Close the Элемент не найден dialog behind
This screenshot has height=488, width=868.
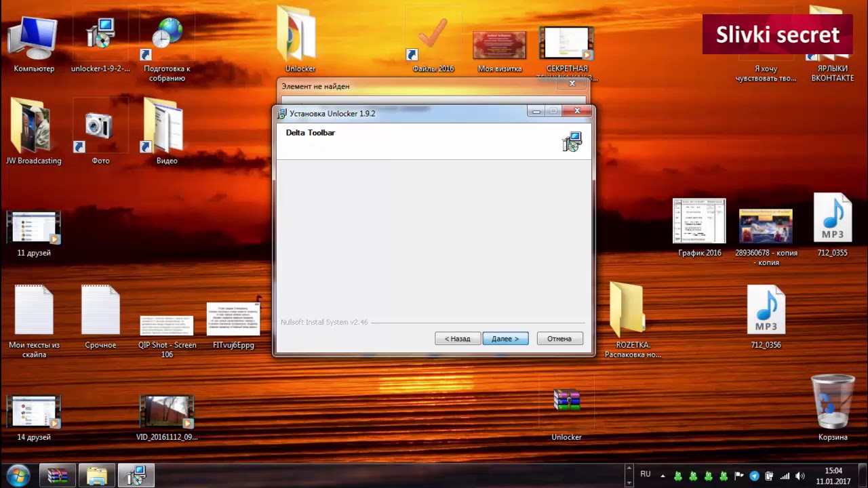572,83
